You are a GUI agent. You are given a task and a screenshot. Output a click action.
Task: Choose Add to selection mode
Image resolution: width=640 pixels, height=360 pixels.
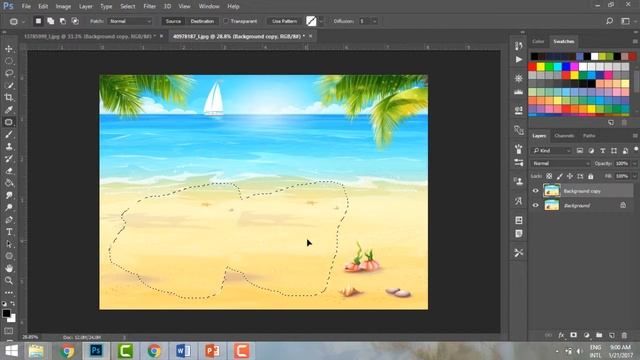pyautogui.click(x=51, y=21)
